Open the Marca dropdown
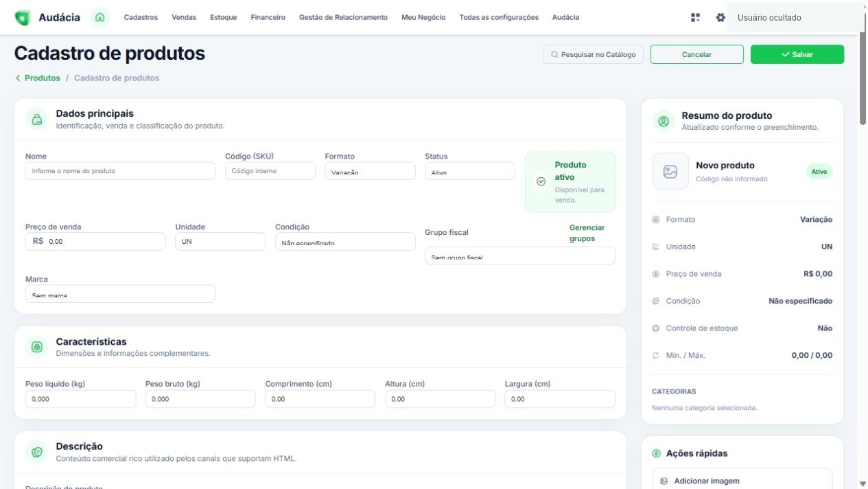This screenshot has width=868, height=489. click(x=120, y=294)
